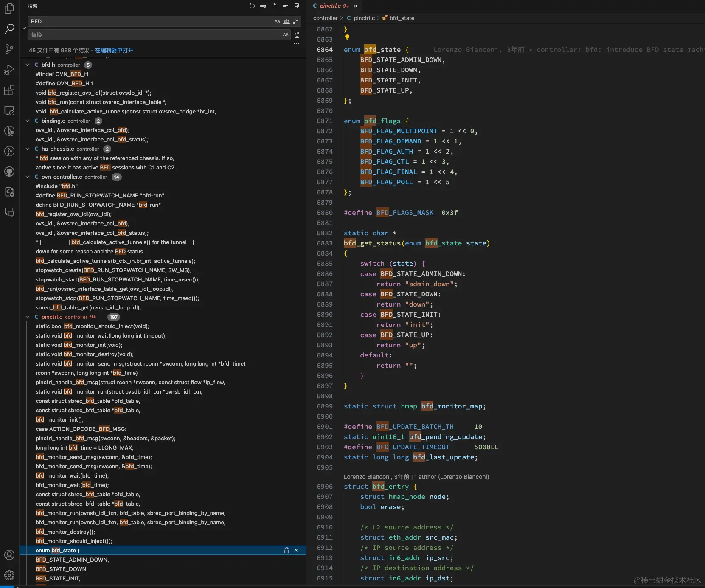Image resolution: width=705 pixels, height=588 pixels.
Task: Collapse binding.c results group
Action: point(28,121)
